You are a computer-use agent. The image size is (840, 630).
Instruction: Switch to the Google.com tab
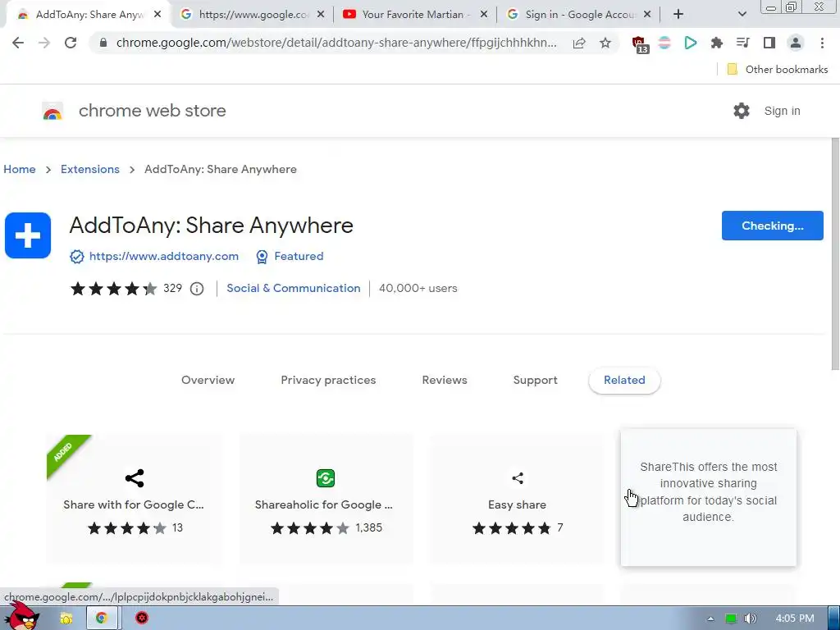(253, 15)
